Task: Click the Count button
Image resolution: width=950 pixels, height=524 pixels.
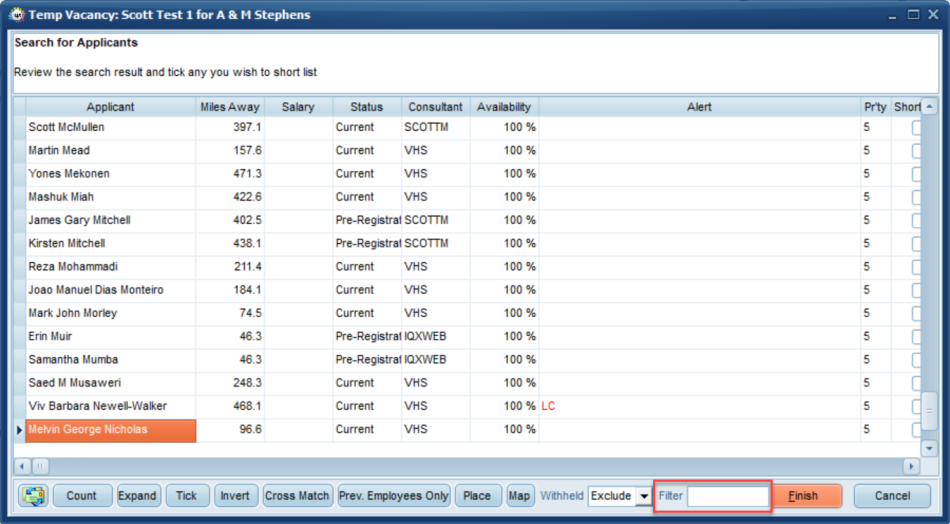Action: [82, 496]
